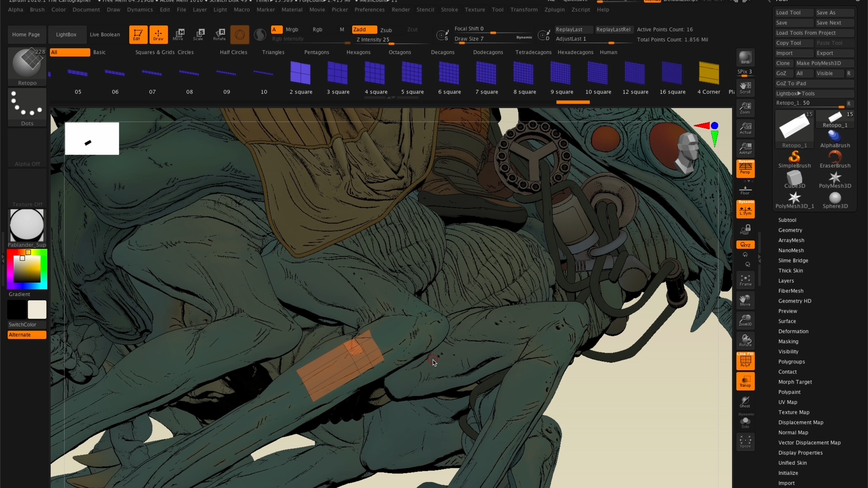Open the Zplugin menu
Screen dimensions: 868x488
coord(554,9)
